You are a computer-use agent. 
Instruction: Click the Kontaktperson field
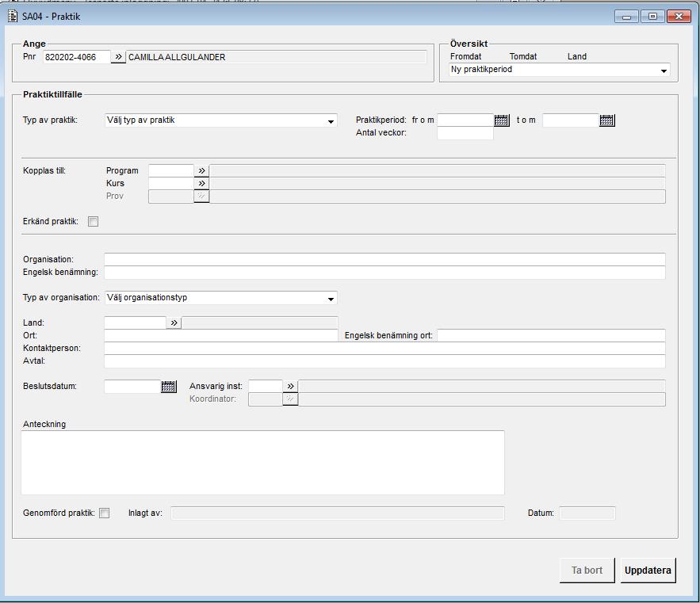pyautogui.click(x=384, y=348)
